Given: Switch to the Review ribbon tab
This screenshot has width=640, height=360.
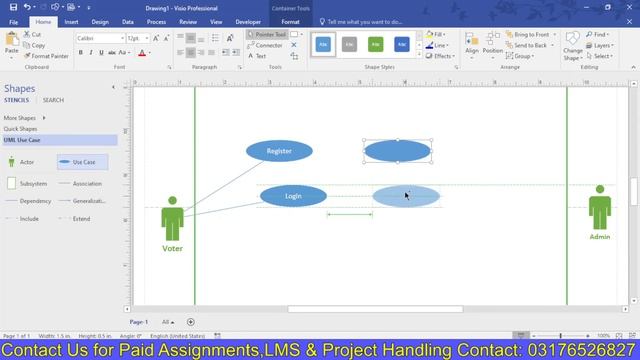Looking at the screenshot, I should pyautogui.click(x=188, y=22).
